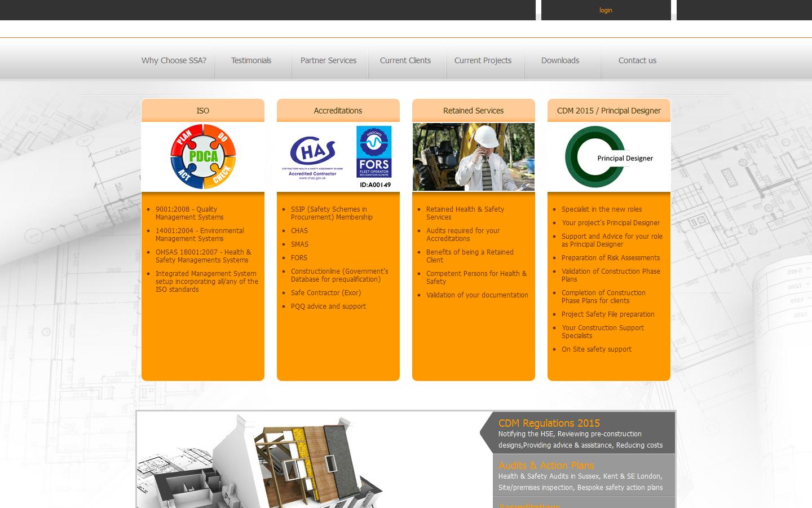The width and height of the screenshot is (812, 508).
Task: Open the Accreditations panel header
Action: coord(338,111)
